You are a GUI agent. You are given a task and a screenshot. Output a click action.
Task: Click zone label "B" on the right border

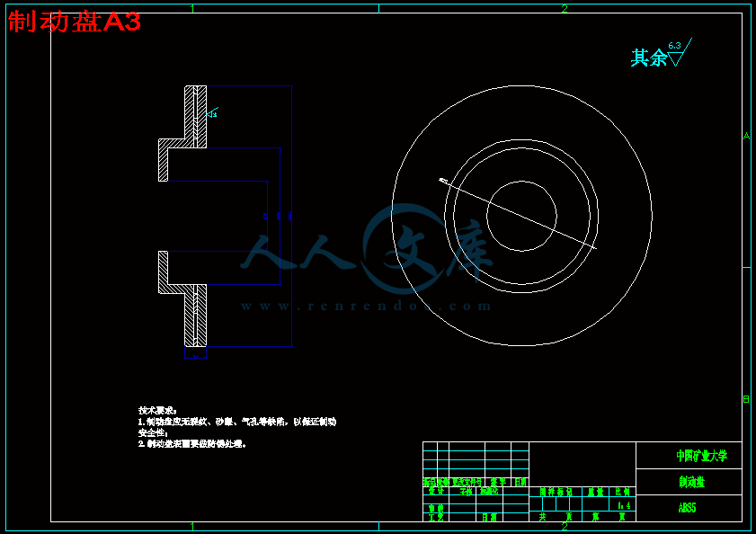pyautogui.click(x=746, y=399)
